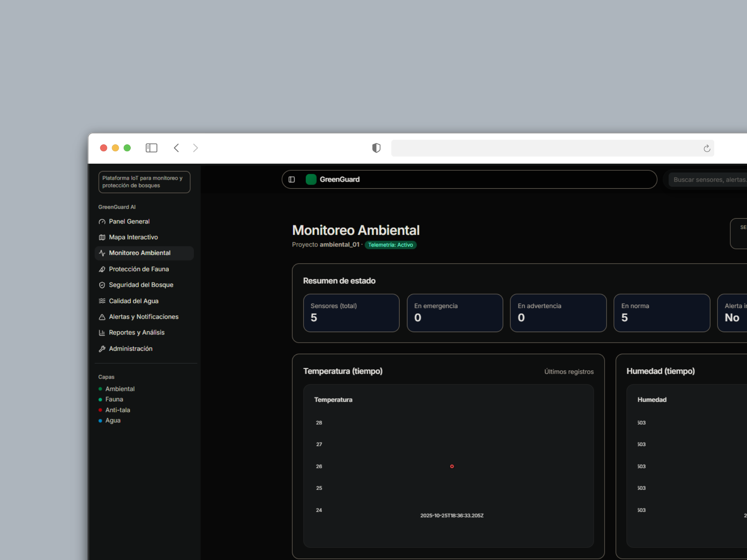Click the Seguridad del Bosque shield icon
The height and width of the screenshot is (560, 747).
click(x=102, y=285)
